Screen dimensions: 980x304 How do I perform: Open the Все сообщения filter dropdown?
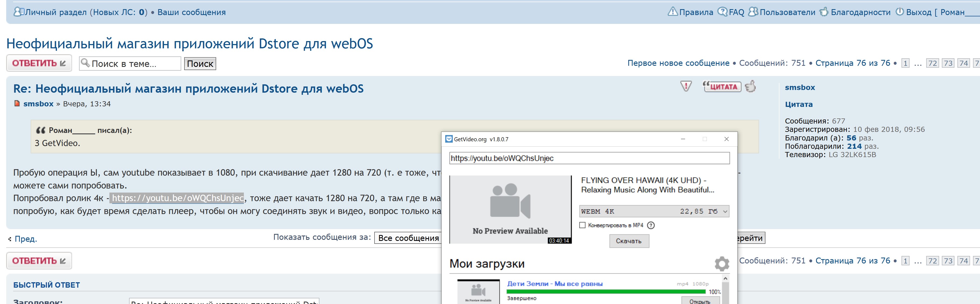click(408, 238)
